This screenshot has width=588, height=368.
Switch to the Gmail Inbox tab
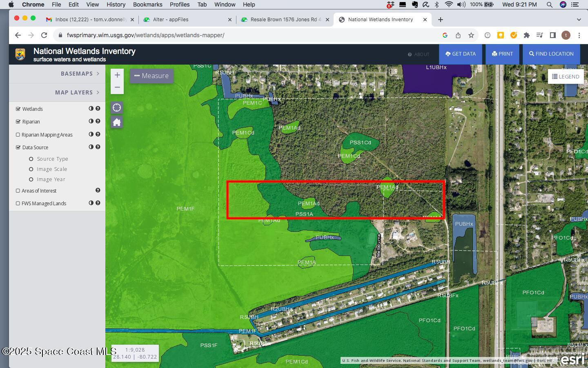[90, 20]
